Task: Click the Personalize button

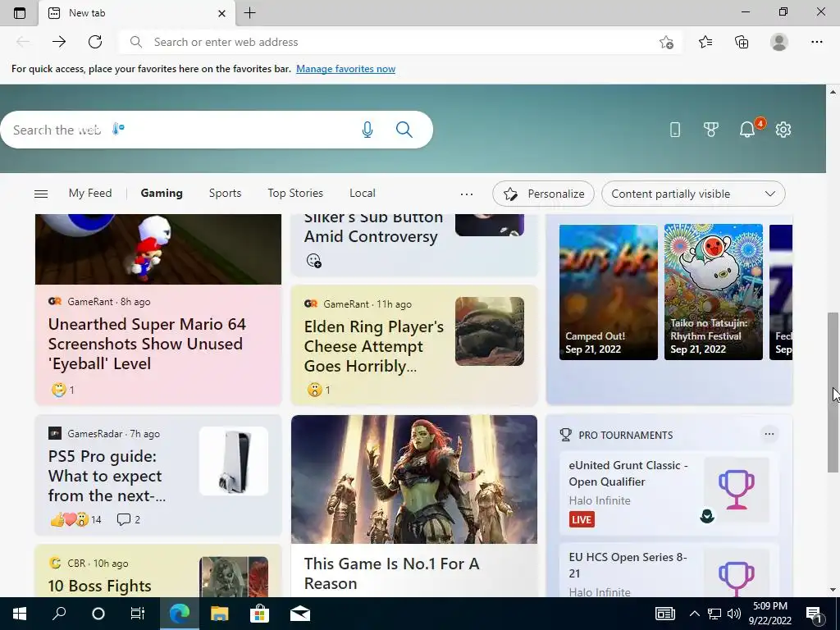Action: click(543, 194)
